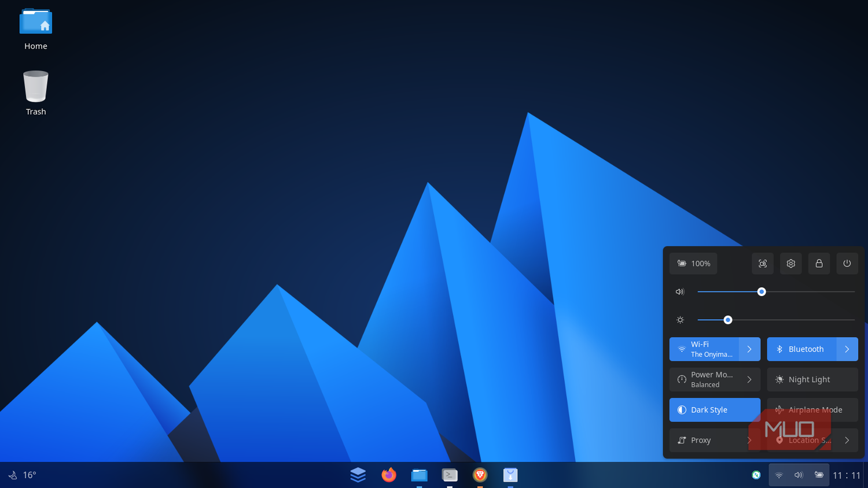The width and height of the screenshot is (868, 488).
Task: Lock the screen with the padlock icon
Action: 819,264
